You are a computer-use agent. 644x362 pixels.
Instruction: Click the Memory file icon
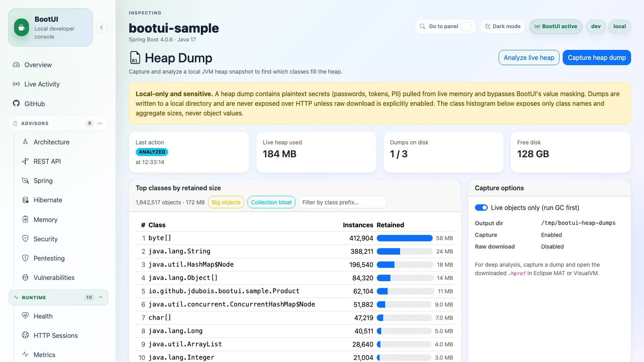click(x=25, y=219)
